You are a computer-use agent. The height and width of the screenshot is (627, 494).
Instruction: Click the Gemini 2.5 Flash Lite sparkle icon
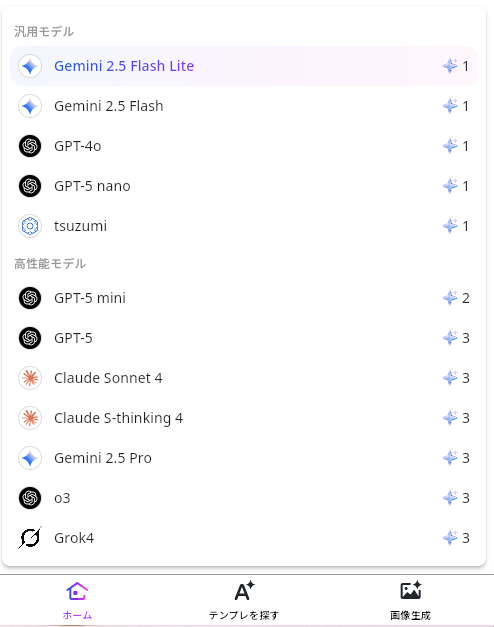coord(30,66)
